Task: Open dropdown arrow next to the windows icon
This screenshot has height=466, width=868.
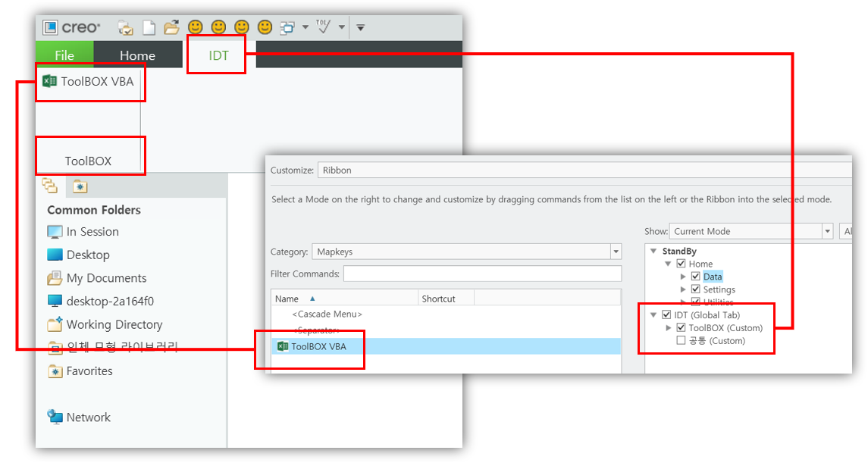Action: click(305, 27)
